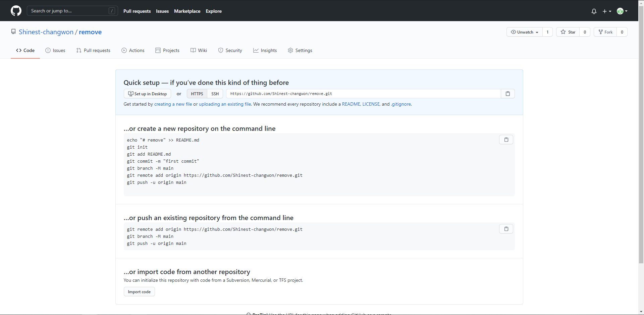Click the LICENSE link
644x315 pixels.
click(x=371, y=104)
